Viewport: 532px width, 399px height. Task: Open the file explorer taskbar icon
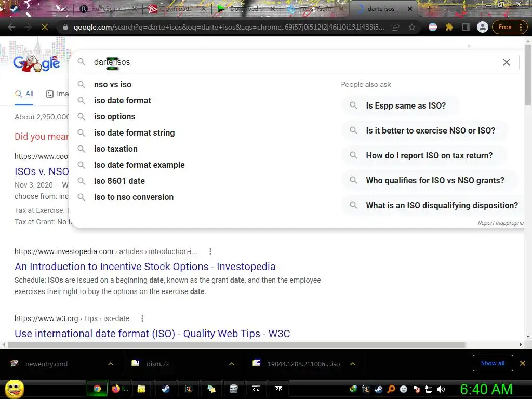pos(141,389)
